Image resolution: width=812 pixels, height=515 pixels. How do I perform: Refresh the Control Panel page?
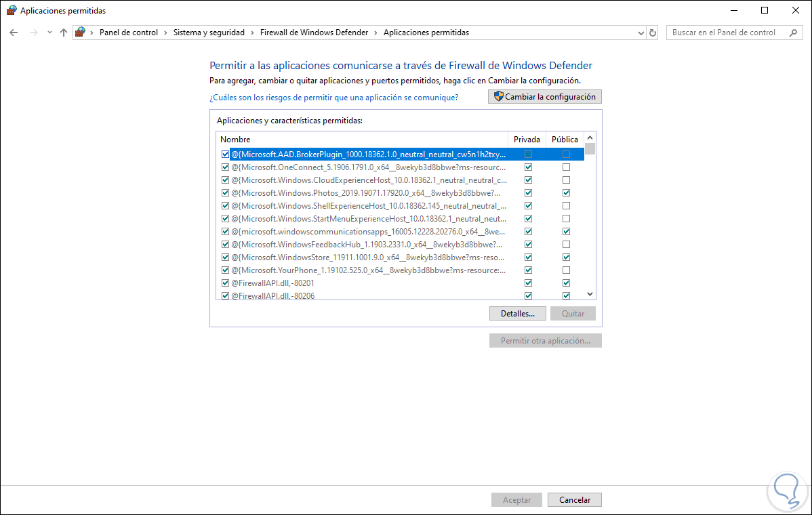click(653, 33)
